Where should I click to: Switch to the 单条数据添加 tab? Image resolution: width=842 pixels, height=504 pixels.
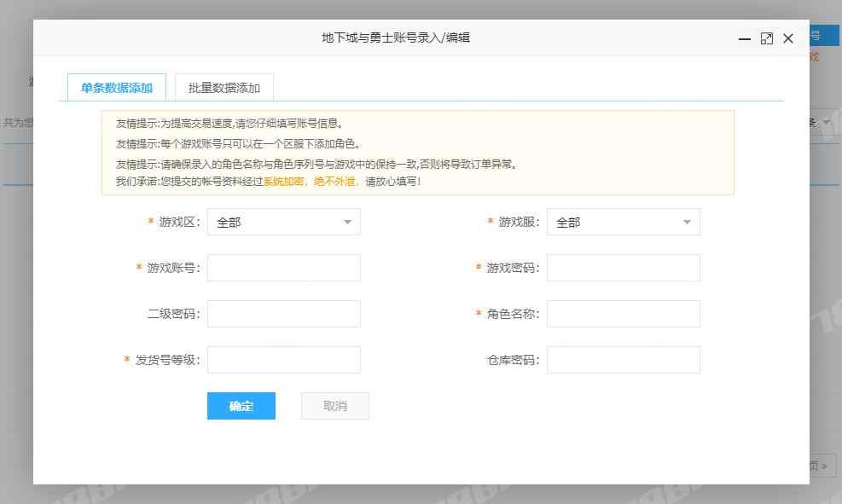pyautogui.click(x=117, y=88)
